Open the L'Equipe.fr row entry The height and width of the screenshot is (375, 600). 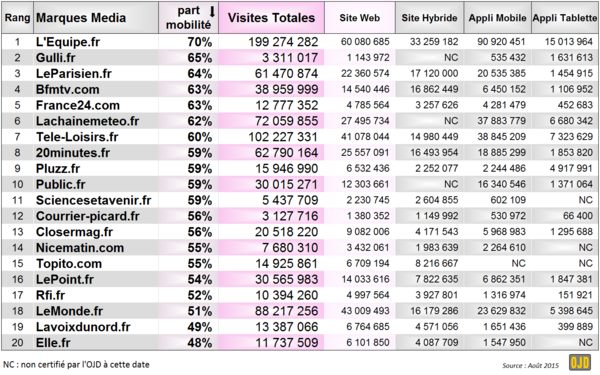[68, 42]
